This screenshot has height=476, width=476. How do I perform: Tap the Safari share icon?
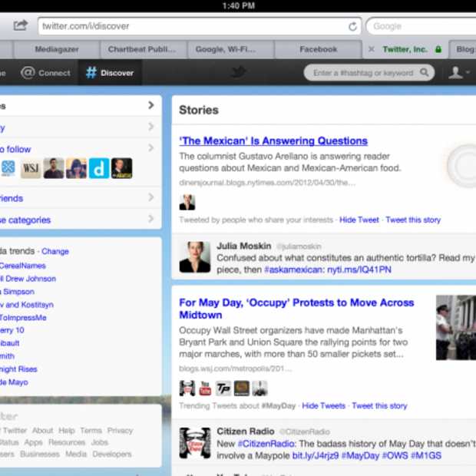pyautogui.click(x=20, y=25)
